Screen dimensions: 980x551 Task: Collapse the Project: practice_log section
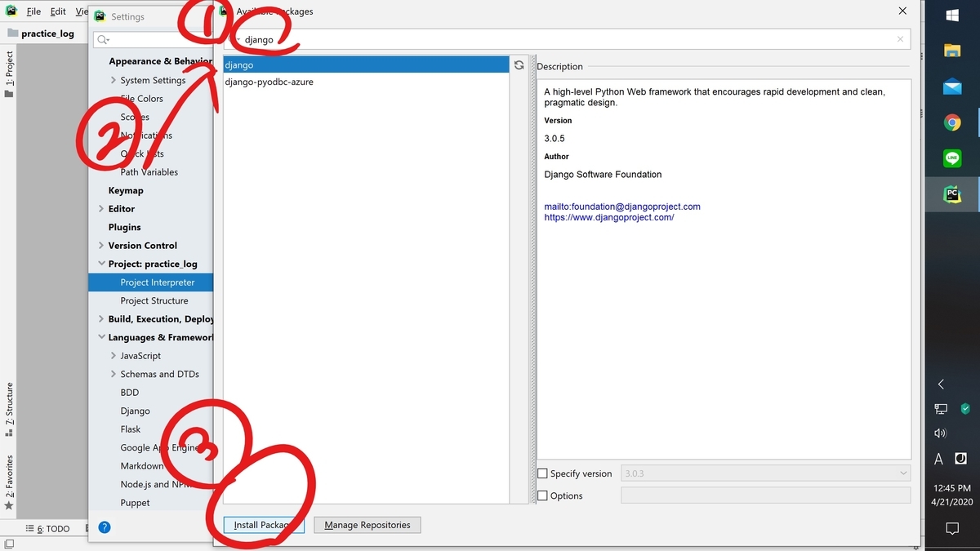101,264
